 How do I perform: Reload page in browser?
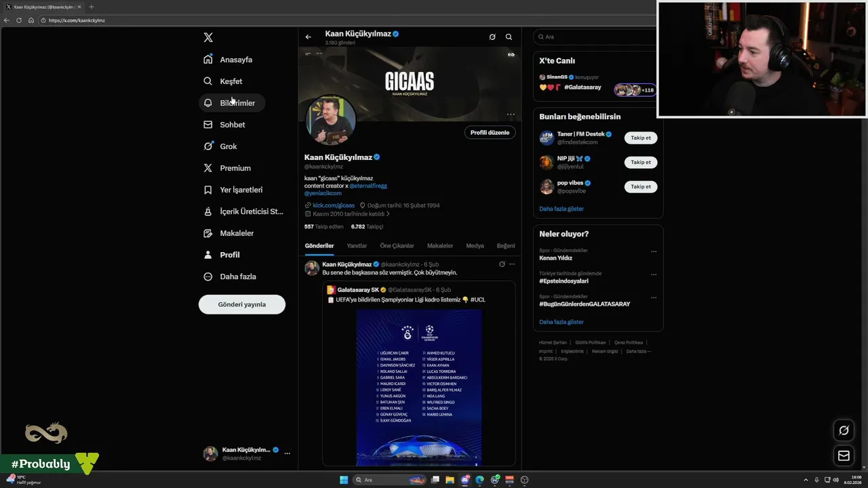click(19, 20)
